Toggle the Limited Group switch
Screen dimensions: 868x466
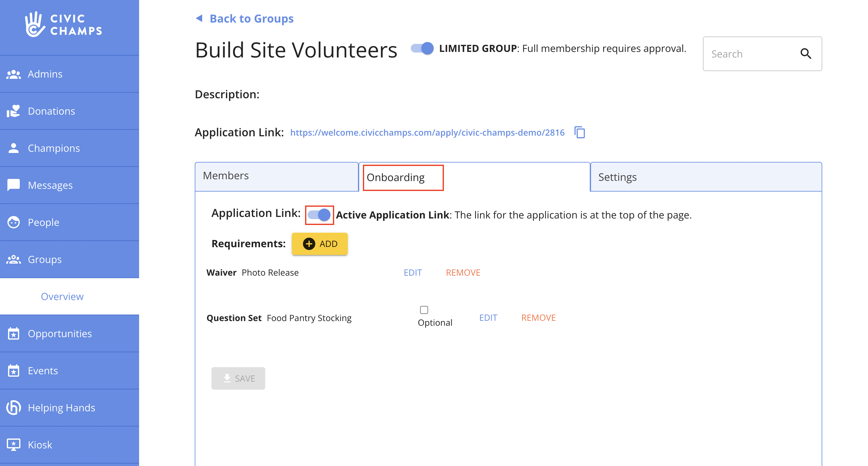(422, 48)
